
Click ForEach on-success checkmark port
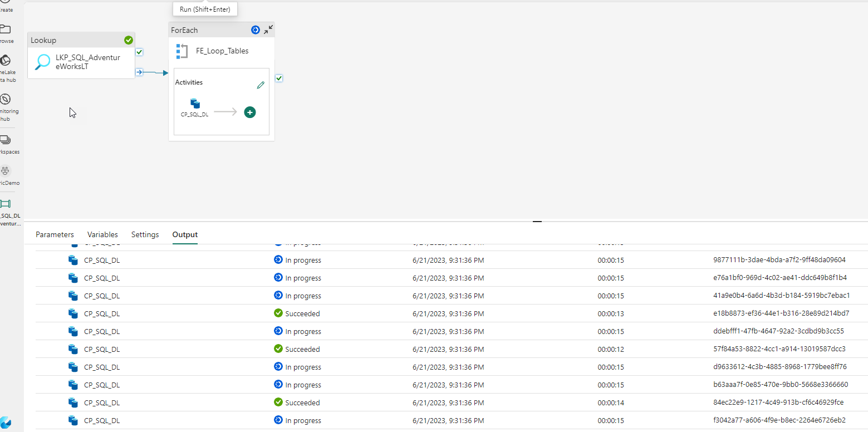pyautogui.click(x=279, y=78)
